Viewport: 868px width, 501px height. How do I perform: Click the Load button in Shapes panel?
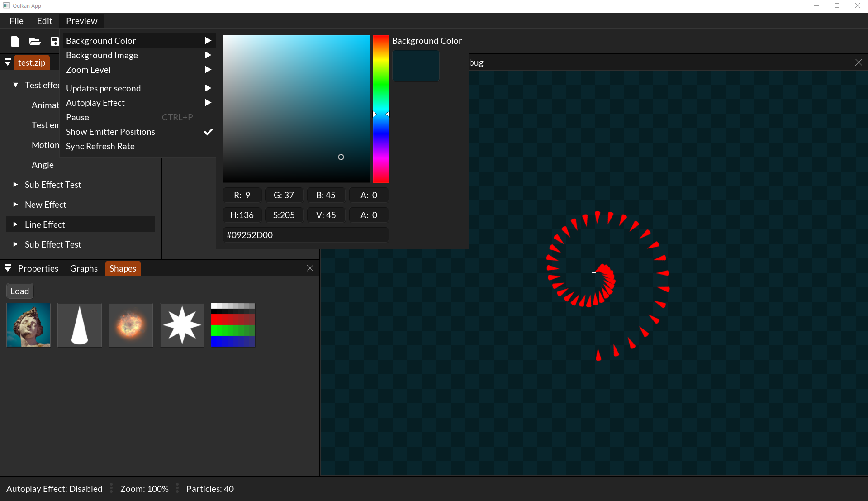pos(19,291)
